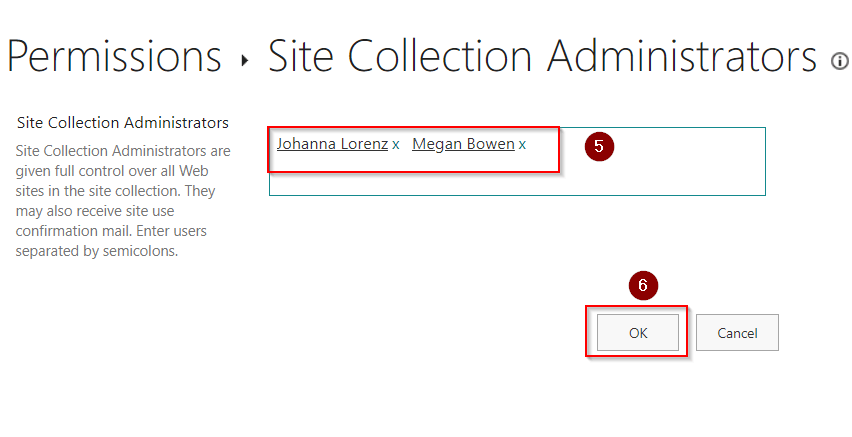
Task: Open the Megan Bowen user link
Action: [463, 144]
